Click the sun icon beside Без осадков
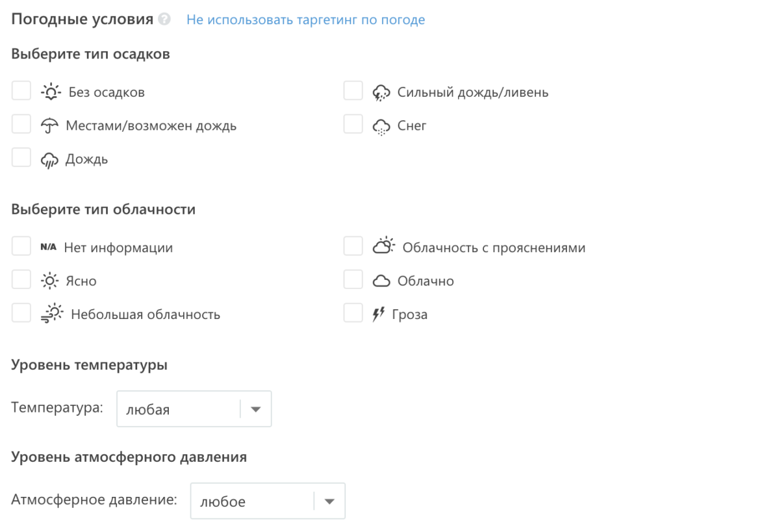 pos(49,92)
